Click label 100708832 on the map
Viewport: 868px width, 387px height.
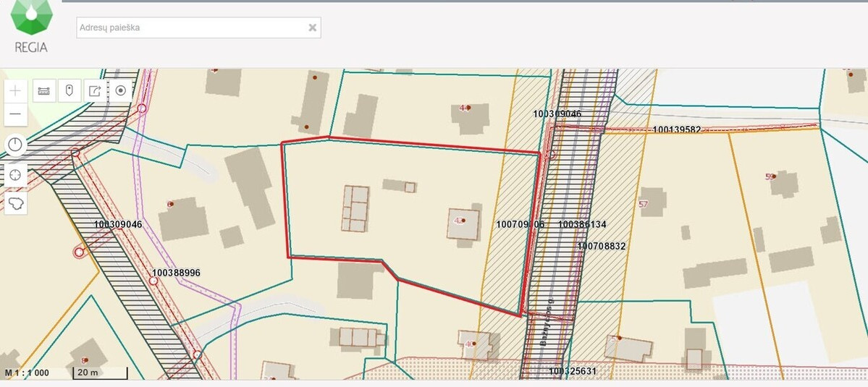[x=602, y=246]
